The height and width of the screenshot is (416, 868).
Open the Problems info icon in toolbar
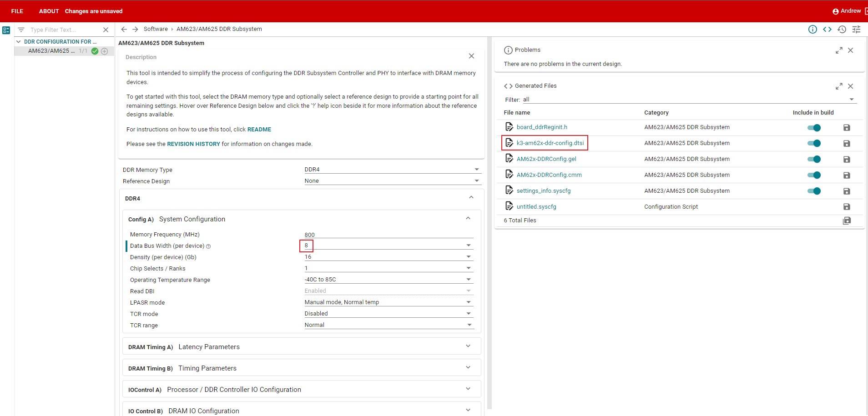(812, 29)
